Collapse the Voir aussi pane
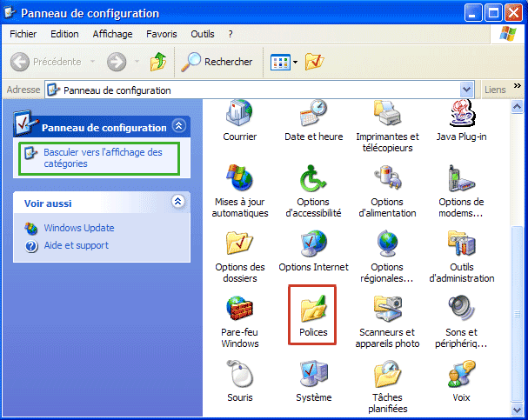 click(x=177, y=201)
